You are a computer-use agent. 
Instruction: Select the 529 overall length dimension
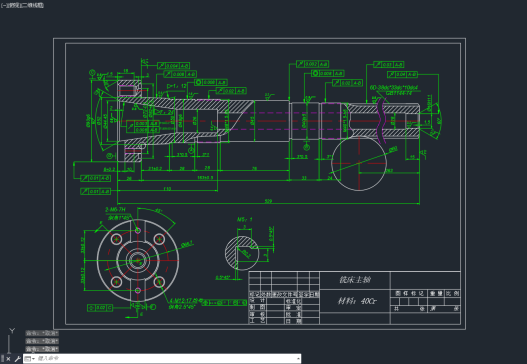268,201
